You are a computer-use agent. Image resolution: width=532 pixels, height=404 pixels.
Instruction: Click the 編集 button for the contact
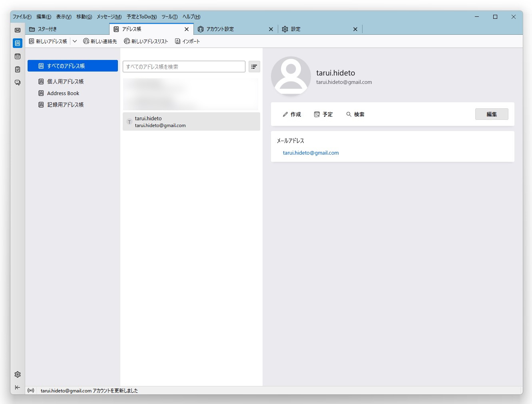pos(492,114)
